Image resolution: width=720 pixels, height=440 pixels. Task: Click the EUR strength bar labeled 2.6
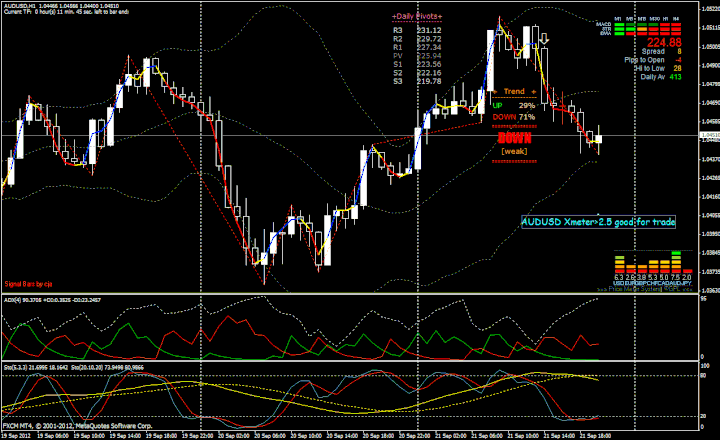(630, 269)
